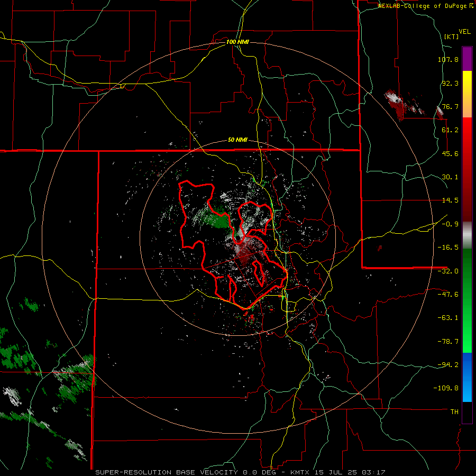Click the -16.5 velocity scale value

tap(448, 248)
